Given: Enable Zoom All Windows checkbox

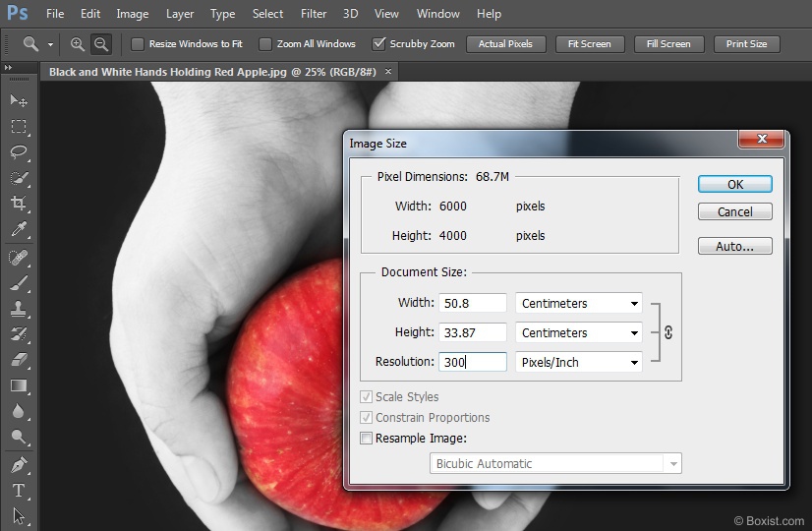Looking at the screenshot, I should click(x=265, y=44).
